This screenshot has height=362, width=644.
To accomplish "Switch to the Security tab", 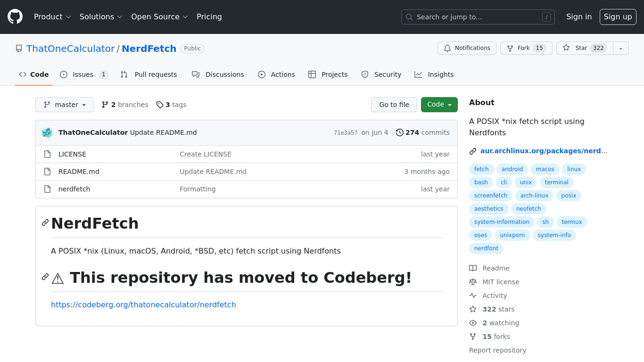I will 381,74.
